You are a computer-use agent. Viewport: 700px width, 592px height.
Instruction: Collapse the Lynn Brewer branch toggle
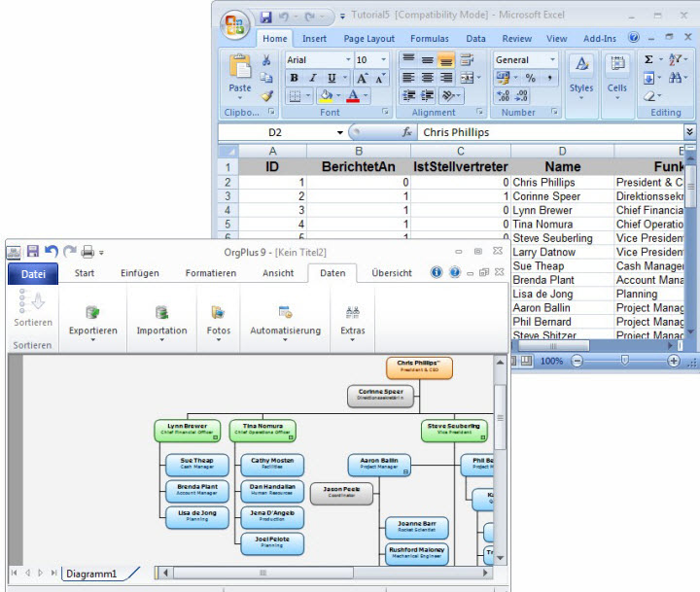tap(215, 437)
